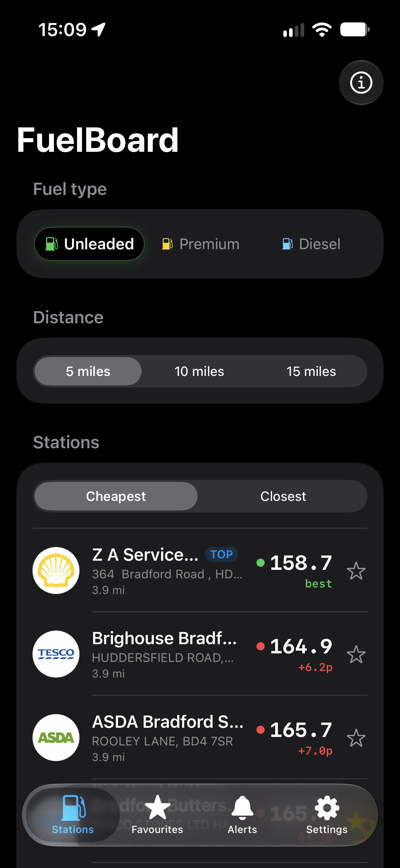
Task: Tap the ASDA logo thumbnail
Action: click(56, 738)
